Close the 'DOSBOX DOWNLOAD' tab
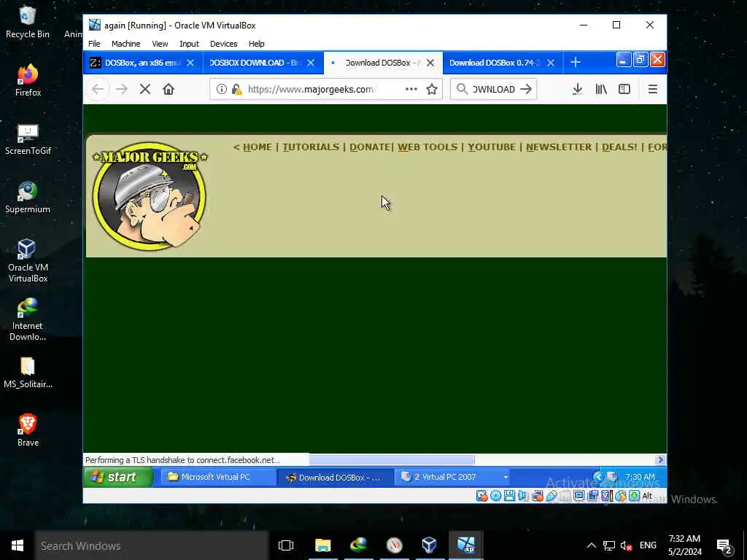Screen dimensions: 747x560 pyautogui.click(x=311, y=63)
